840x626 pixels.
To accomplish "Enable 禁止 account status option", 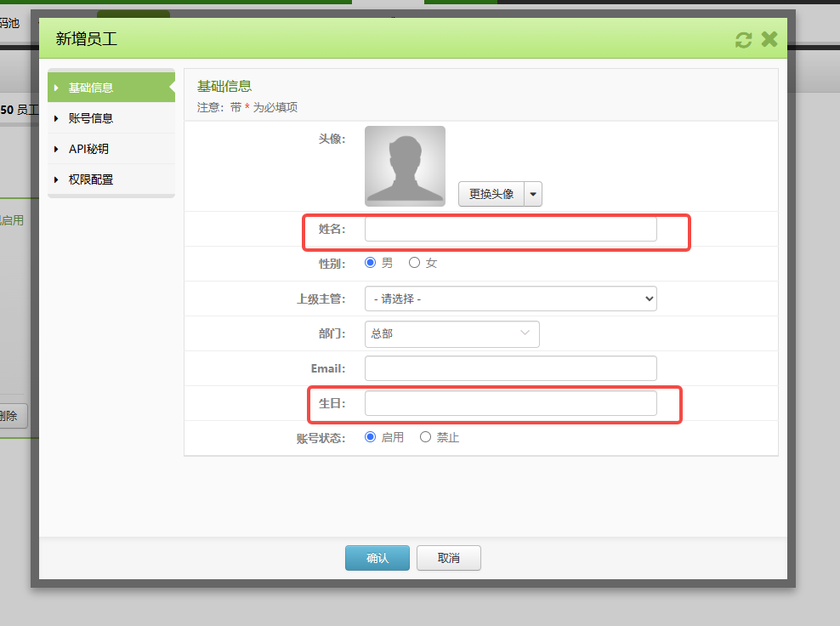I will [424, 436].
